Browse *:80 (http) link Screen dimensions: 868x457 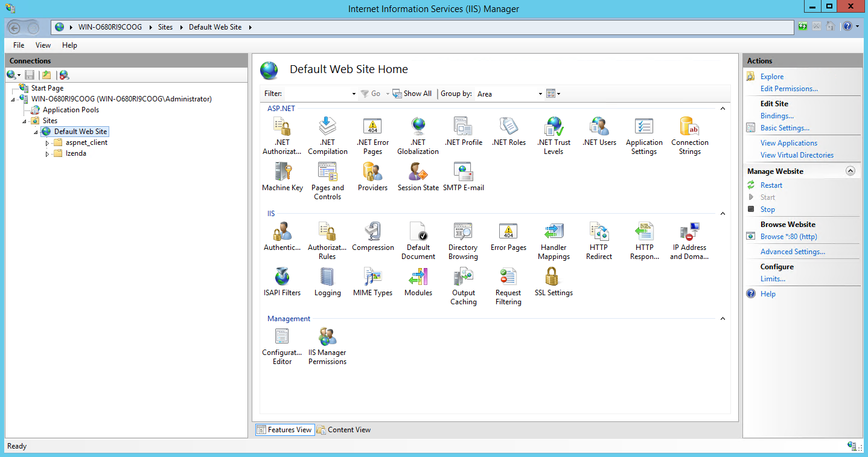(x=789, y=237)
